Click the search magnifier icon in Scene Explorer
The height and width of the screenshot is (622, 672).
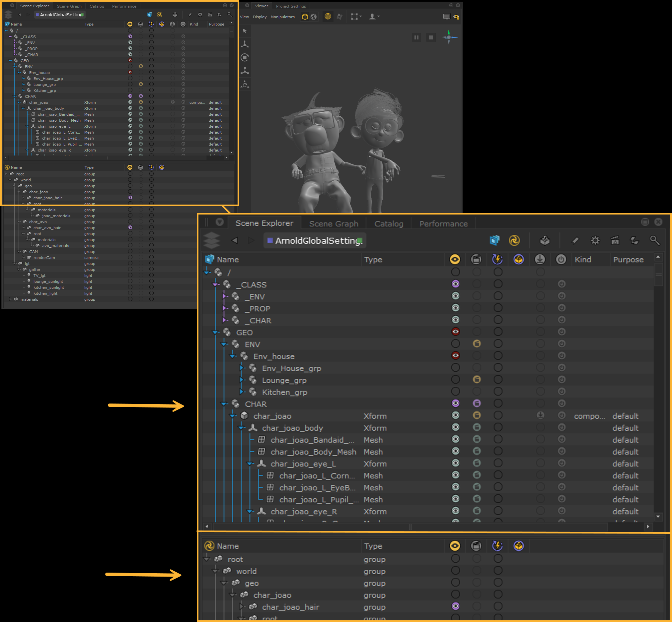pos(230,15)
